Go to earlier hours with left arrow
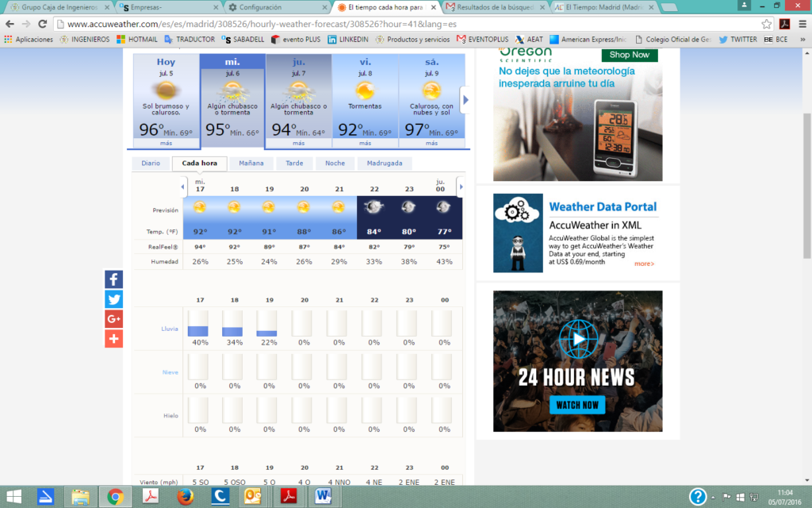The image size is (812, 508). (x=184, y=187)
